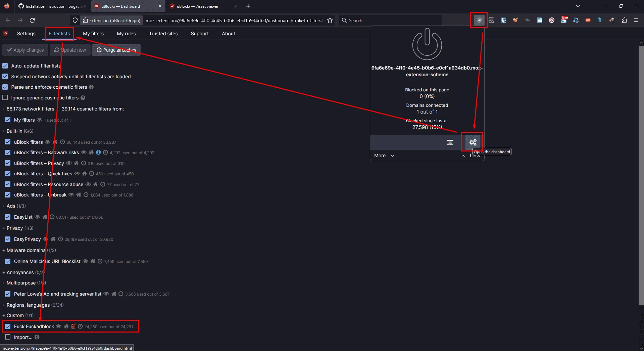View uBlock filters – Unbreak content via eye icon
The image size is (644, 351).
[x=71, y=195]
